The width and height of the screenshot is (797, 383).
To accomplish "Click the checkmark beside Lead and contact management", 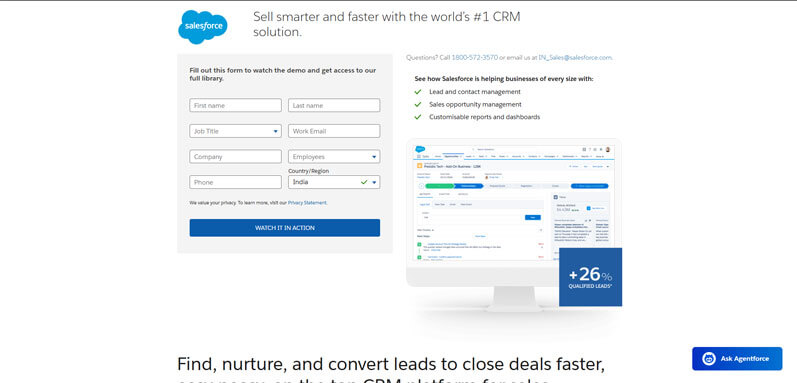I will (418, 92).
